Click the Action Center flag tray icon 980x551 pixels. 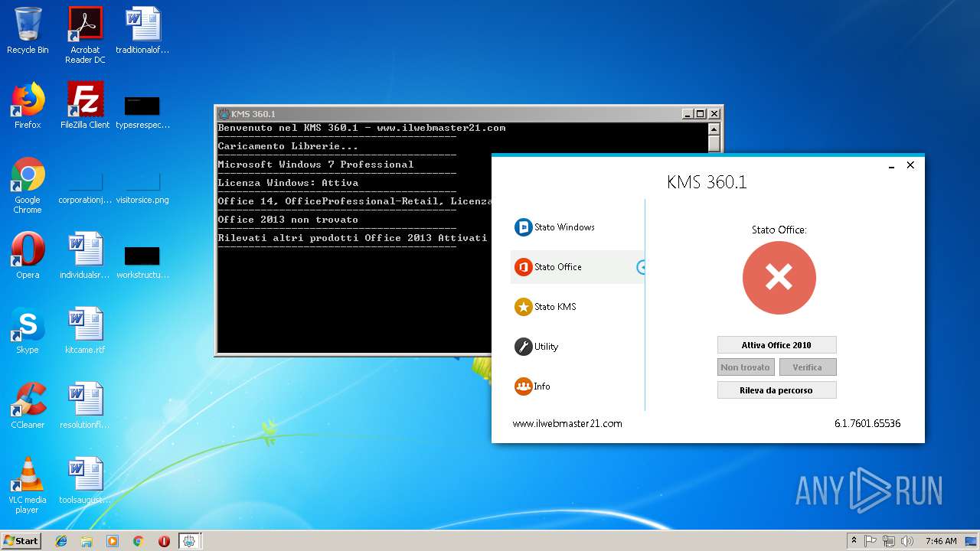click(871, 540)
